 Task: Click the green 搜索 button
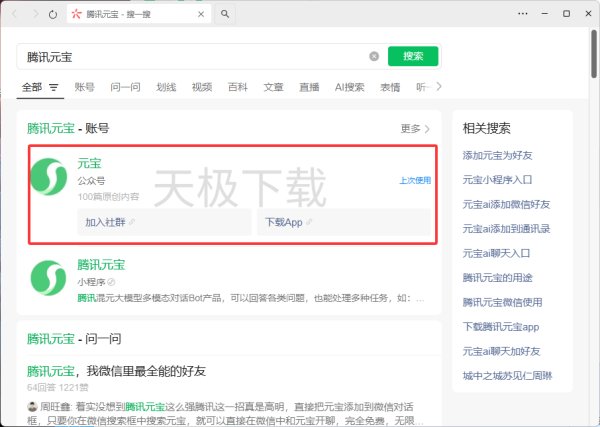pyautogui.click(x=413, y=57)
